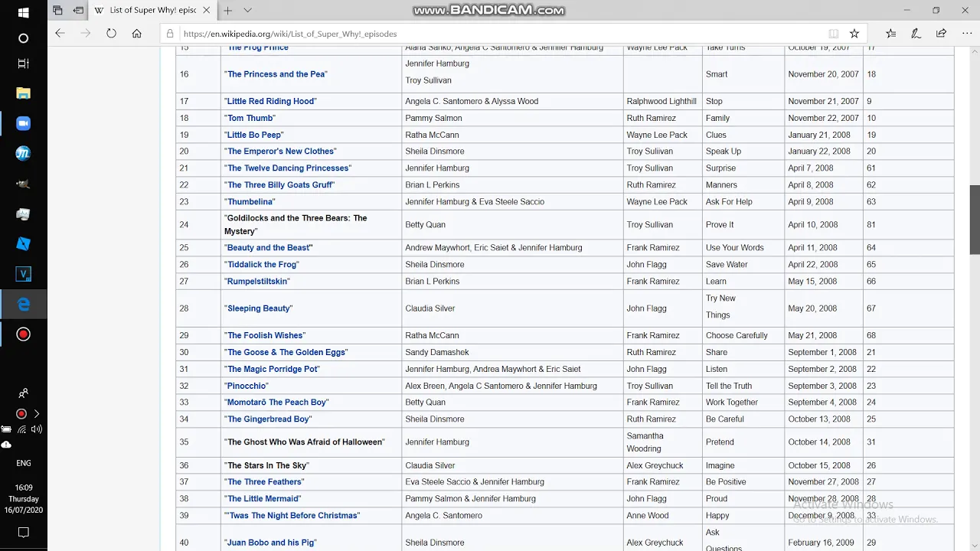Open The Three Feathers link
Image resolution: width=980 pixels, height=551 pixels.
(x=265, y=482)
